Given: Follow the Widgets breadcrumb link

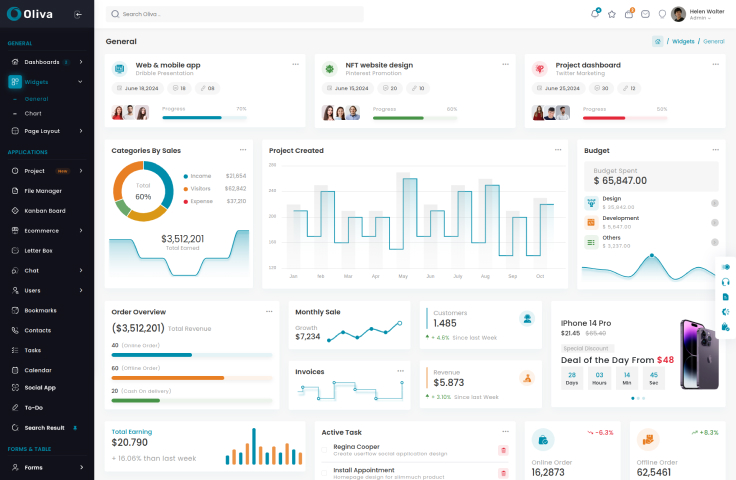Looking at the screenshot, I should [x=683, y=41].
